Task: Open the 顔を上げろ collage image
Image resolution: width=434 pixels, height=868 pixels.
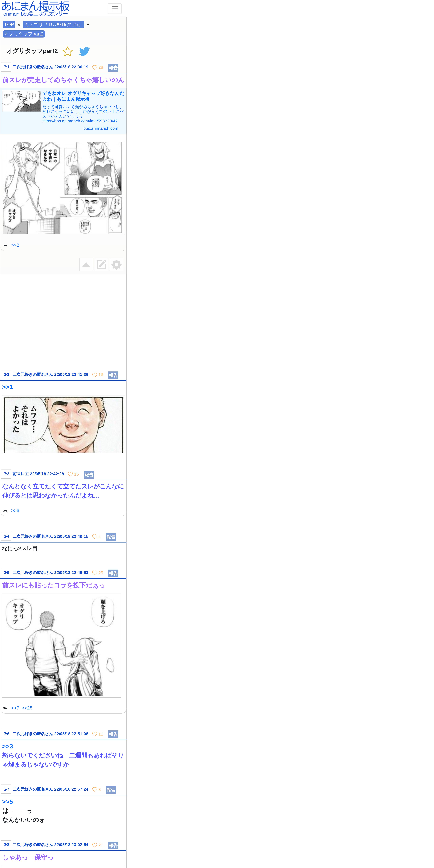Action: 61,646
